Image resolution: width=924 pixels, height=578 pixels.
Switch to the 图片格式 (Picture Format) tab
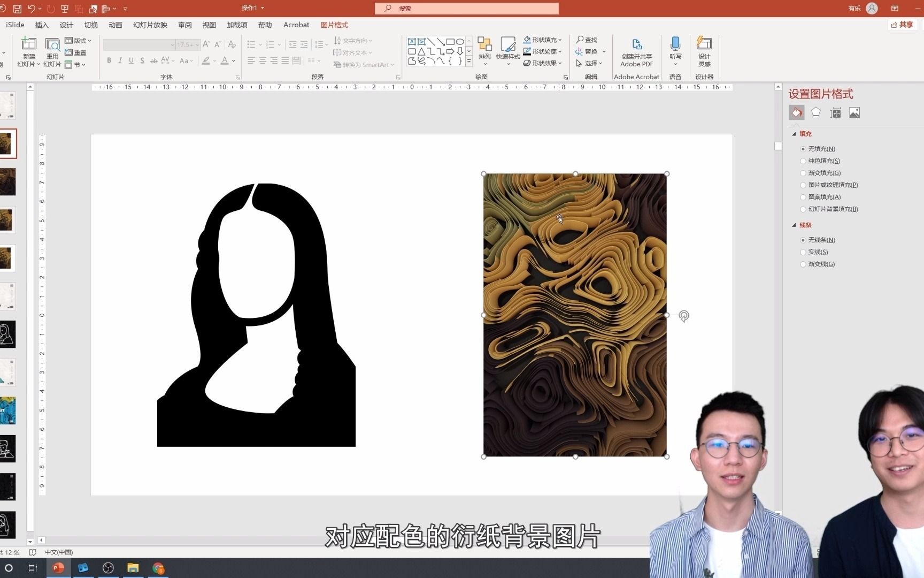click(334, 25)
